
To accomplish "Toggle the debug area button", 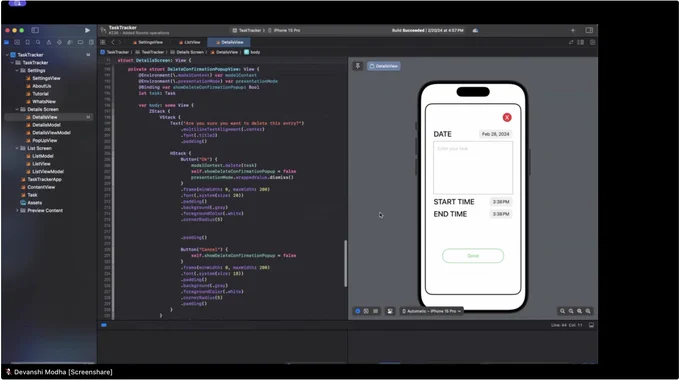I will [591, 325].
